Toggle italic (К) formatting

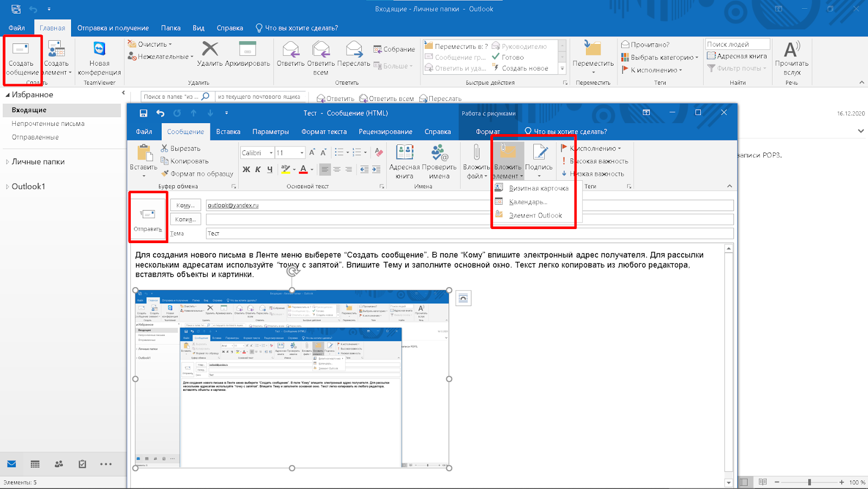point(258,169)
